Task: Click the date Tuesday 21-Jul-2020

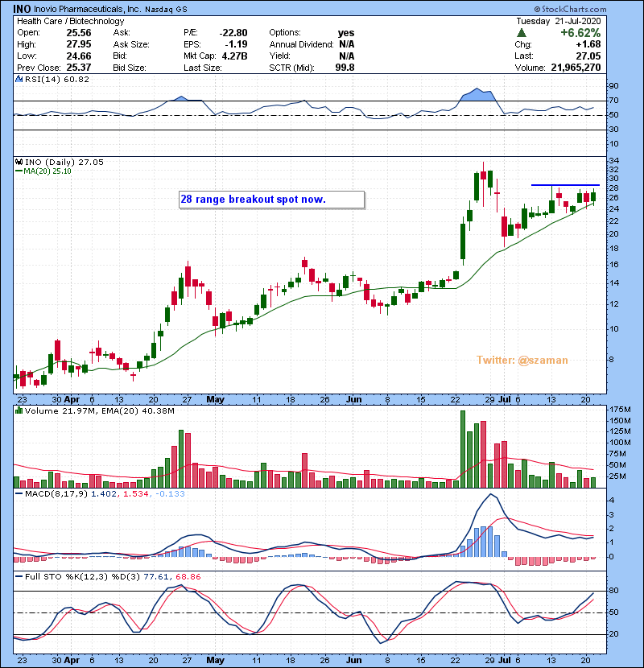Action: tap(559, 21)
